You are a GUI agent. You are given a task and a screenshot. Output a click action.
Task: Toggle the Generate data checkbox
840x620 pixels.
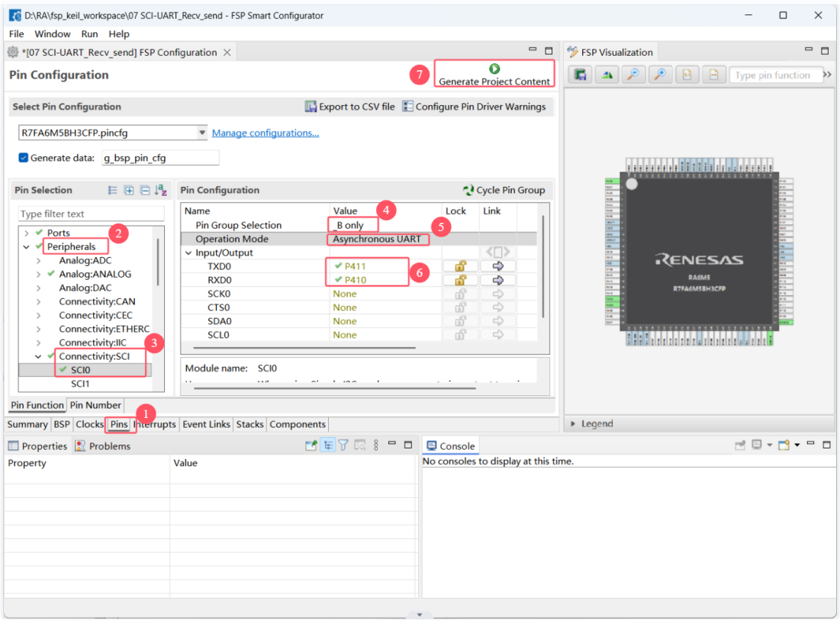click(x=24, y=157)
